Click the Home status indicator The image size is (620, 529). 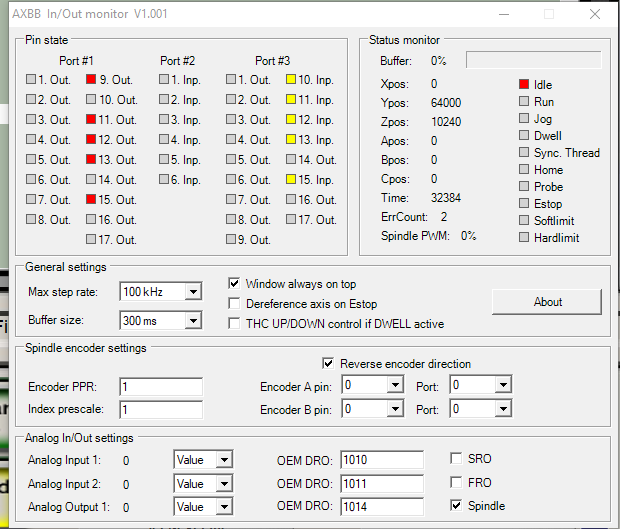pos(524,169)
